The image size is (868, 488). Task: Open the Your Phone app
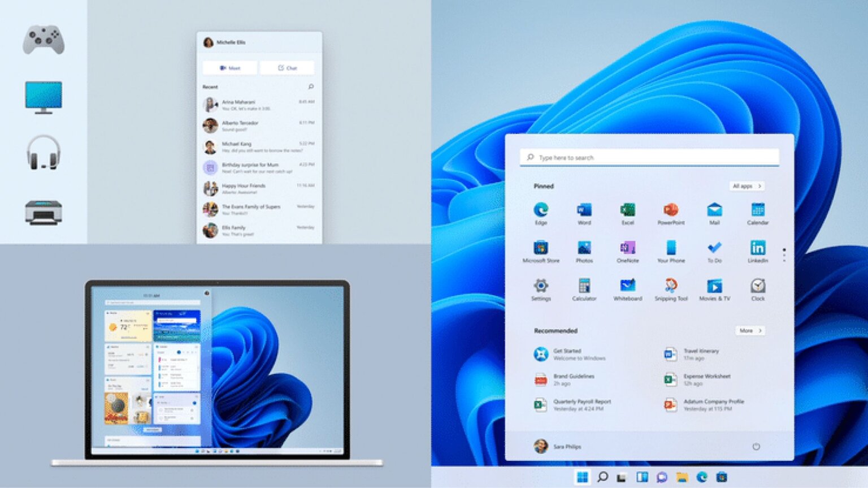click(671, 249)
